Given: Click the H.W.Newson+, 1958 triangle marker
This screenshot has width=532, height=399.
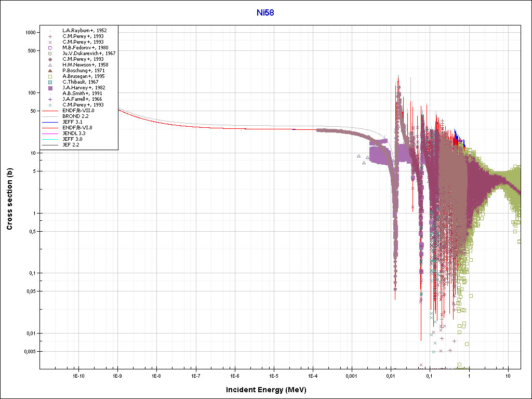Looking at the screenshot, I should pos(50,65).
